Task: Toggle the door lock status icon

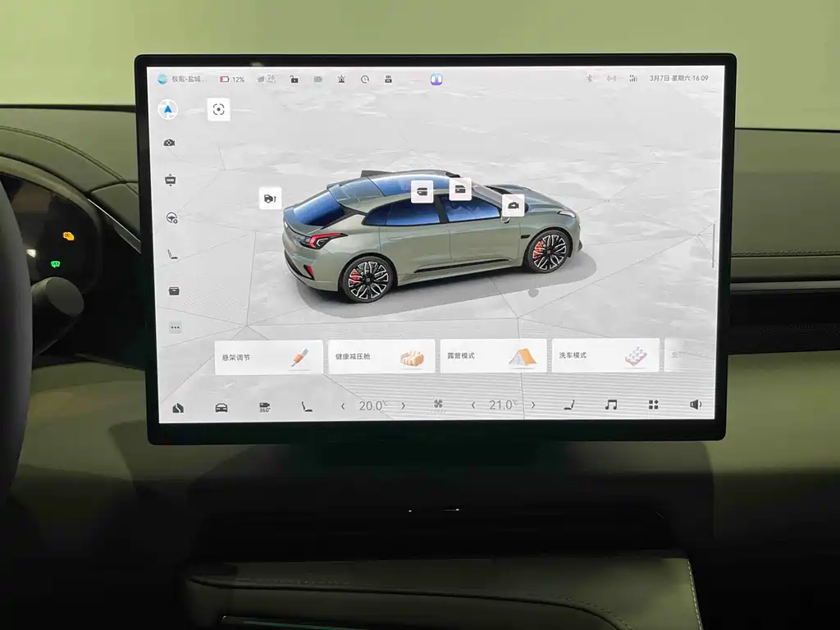Action: 294,80
